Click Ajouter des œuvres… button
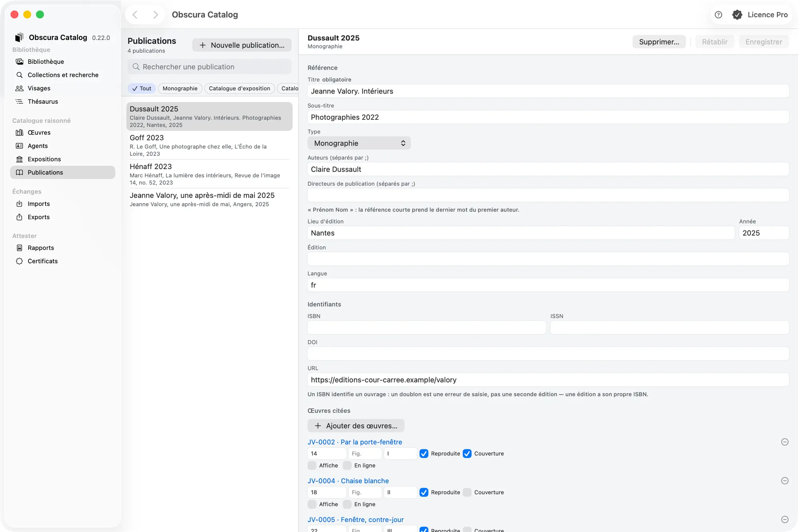This screenshot has height=532, width=798. (x=356, y=425)
